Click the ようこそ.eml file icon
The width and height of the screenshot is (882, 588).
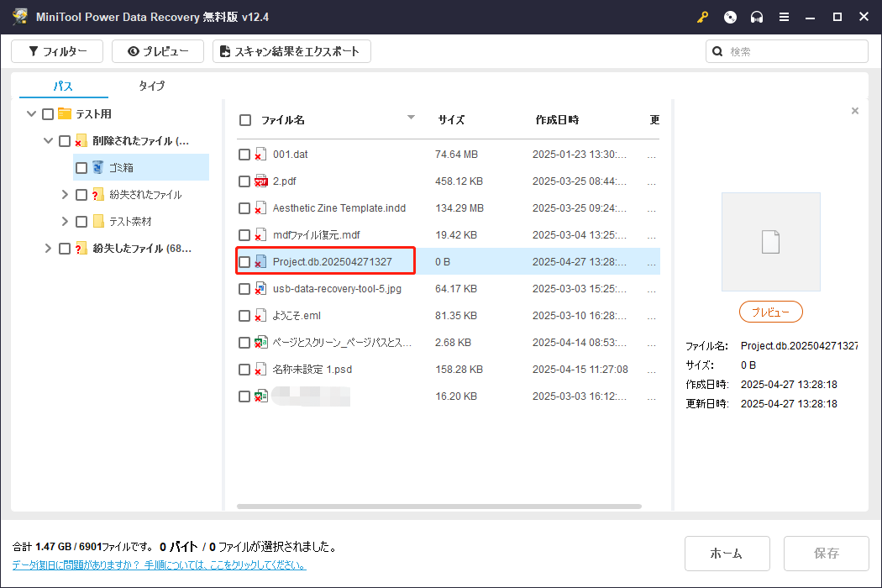pyautogui.click(x=260, y=316)
